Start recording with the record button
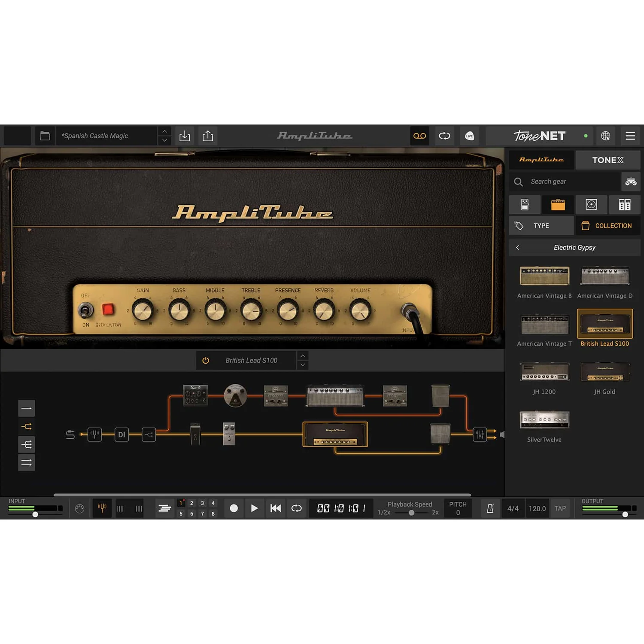644x644 pixels. 234,508
